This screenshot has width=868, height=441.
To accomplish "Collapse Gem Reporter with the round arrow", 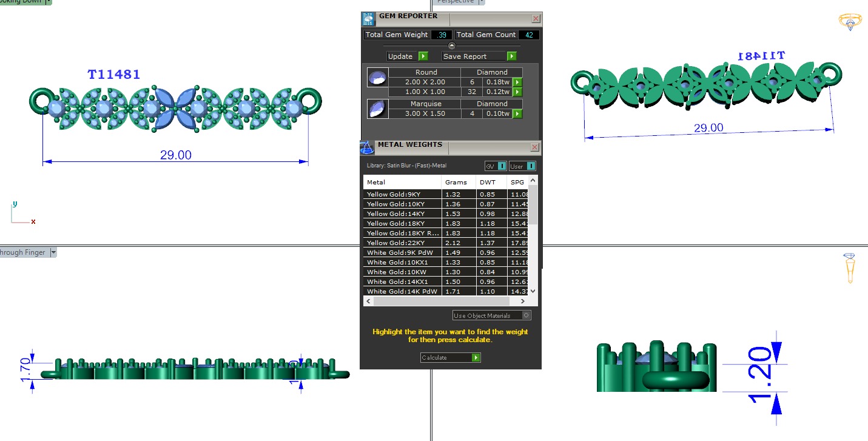I will click(451, 45).
